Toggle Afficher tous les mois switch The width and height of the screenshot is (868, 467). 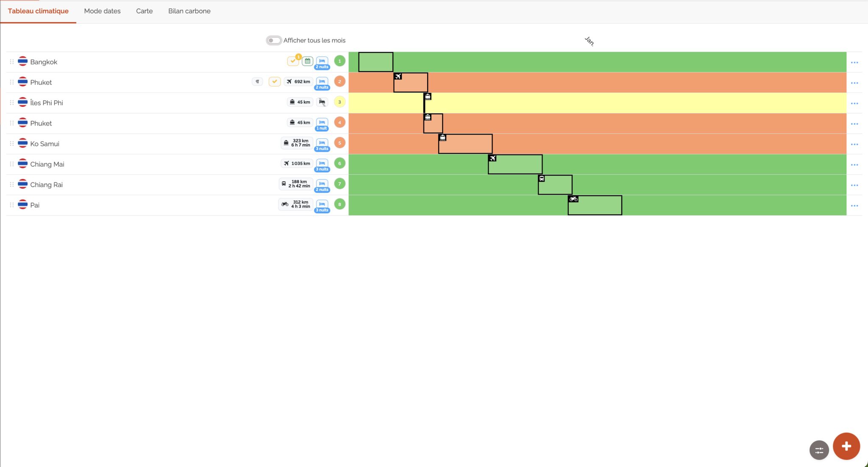[274, 40]
